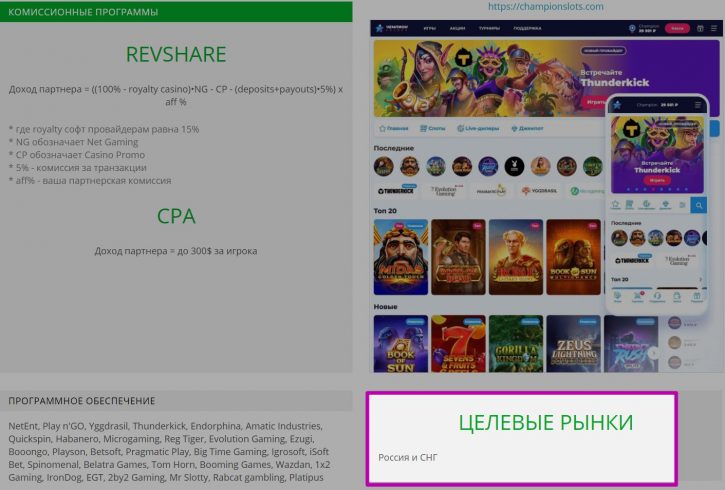Click the Thunderkick headline on desktop banner
725x490 pixels.
coord(614,83)
